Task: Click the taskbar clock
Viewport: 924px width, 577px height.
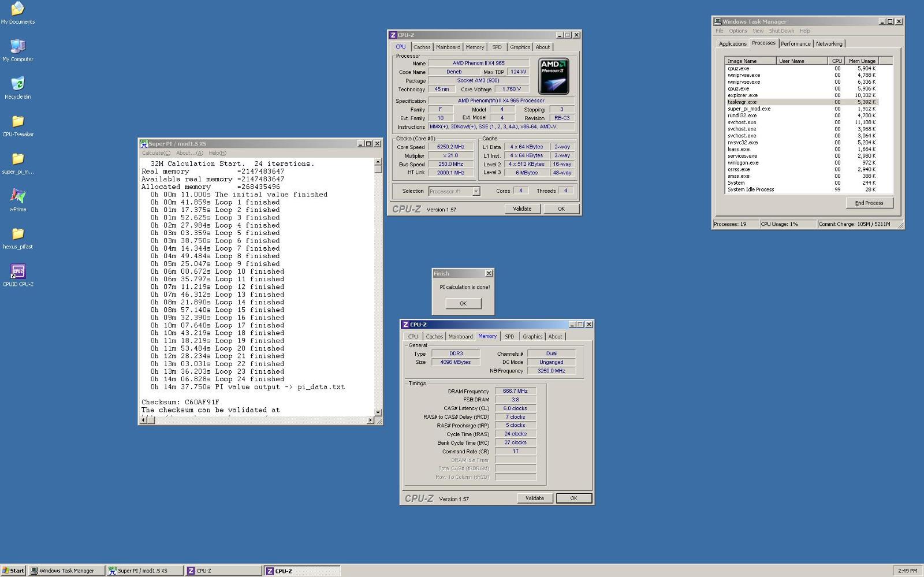Action: click(x=907, y=571)
